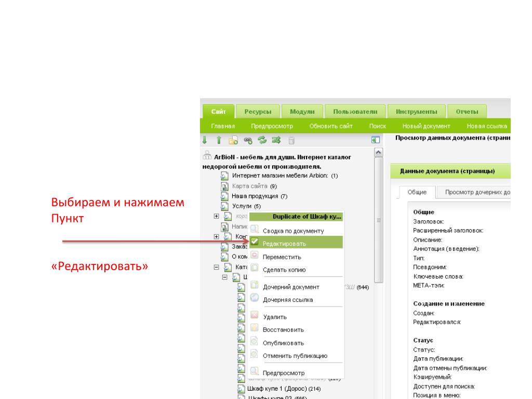Click the globe icon beside Дочерняя ссылка
The height and width of the screenshot is (399, 532).
255,298
